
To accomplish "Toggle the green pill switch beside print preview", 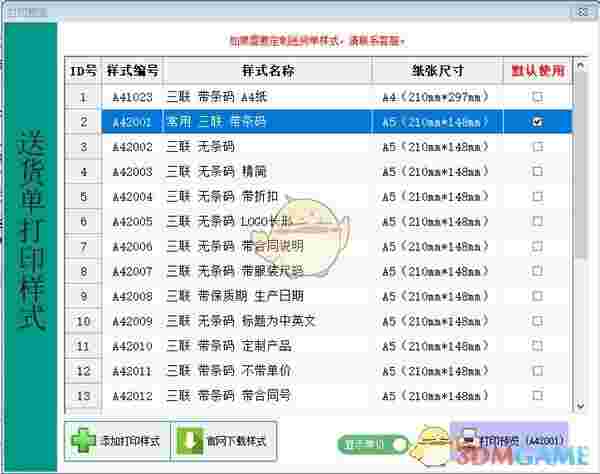I will click(372, 444).
